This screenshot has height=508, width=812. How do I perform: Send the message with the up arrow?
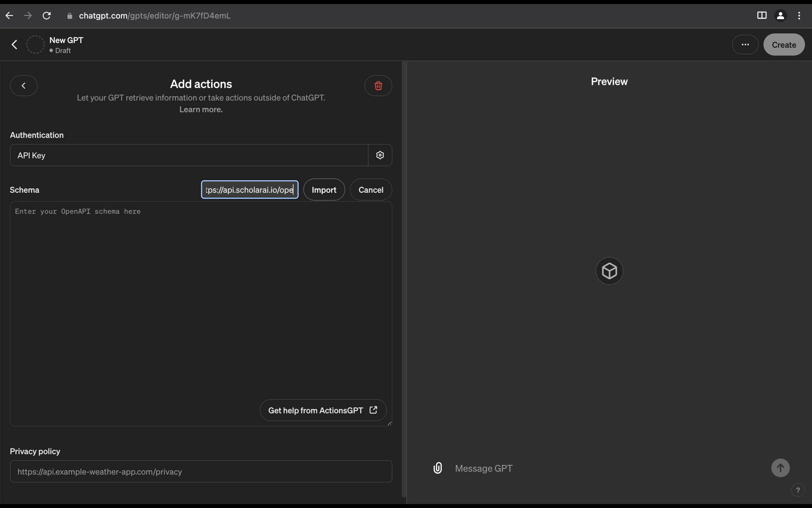pyautogui.click(x=780, y=468)
